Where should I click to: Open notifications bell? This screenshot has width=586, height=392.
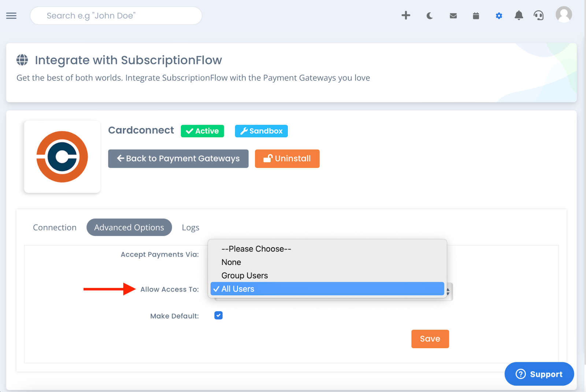tap(519, 15)
